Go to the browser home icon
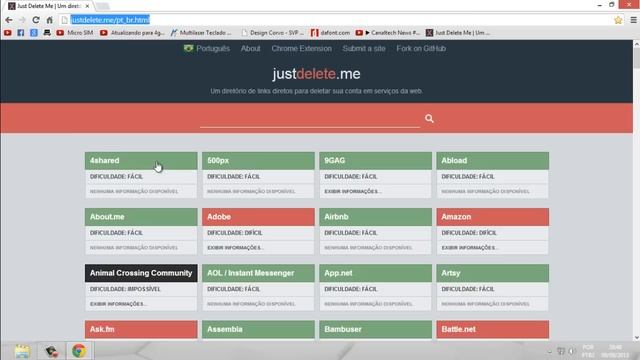Viewport: 640px width, 360px height. click(x=49, y=20)
